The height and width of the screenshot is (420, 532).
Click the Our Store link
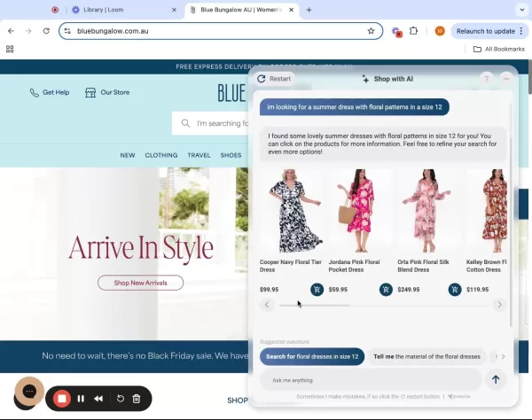[x=107, y=92]
